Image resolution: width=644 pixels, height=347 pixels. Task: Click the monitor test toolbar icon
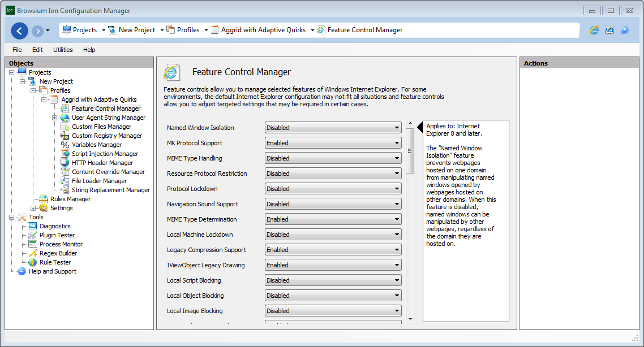(x=609, y=30)
